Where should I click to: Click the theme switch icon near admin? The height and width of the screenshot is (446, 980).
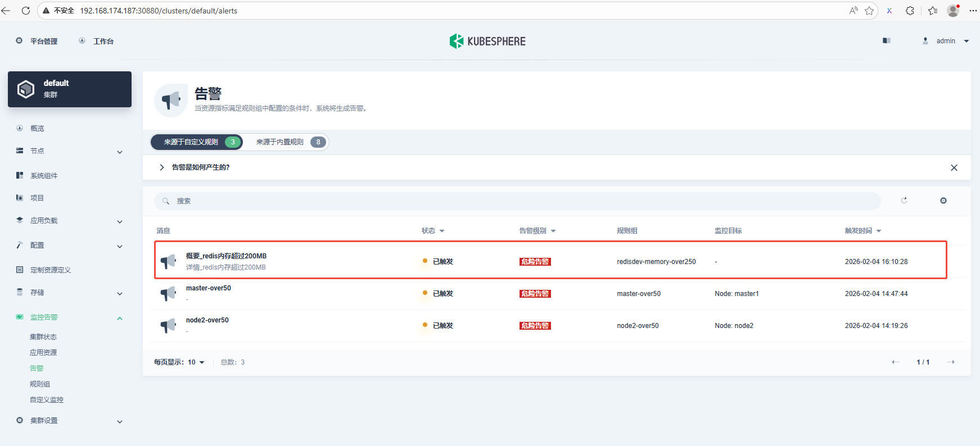coord(887,41)
